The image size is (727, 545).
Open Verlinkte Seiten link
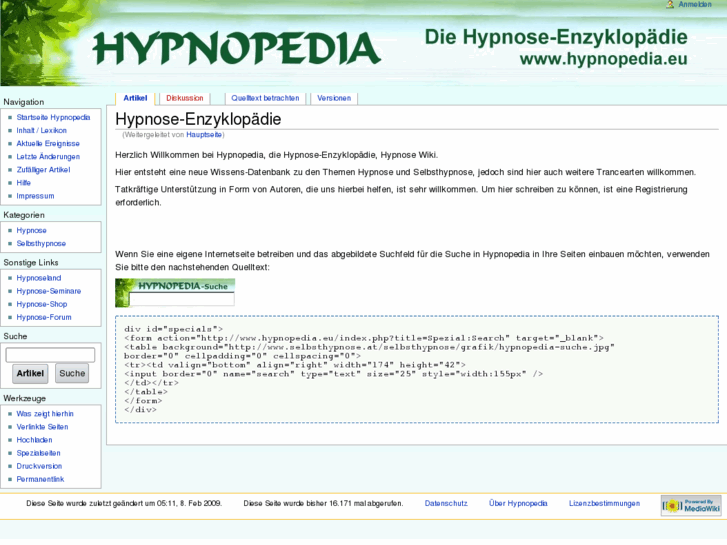[x=42, y=427]
